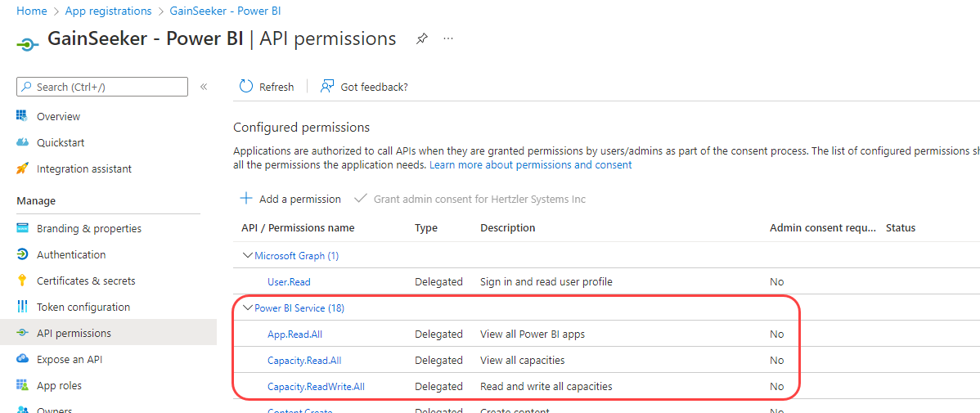Open the more options ellipsis menu
This screenshot has width=980, height=413.
coord(448,38)
